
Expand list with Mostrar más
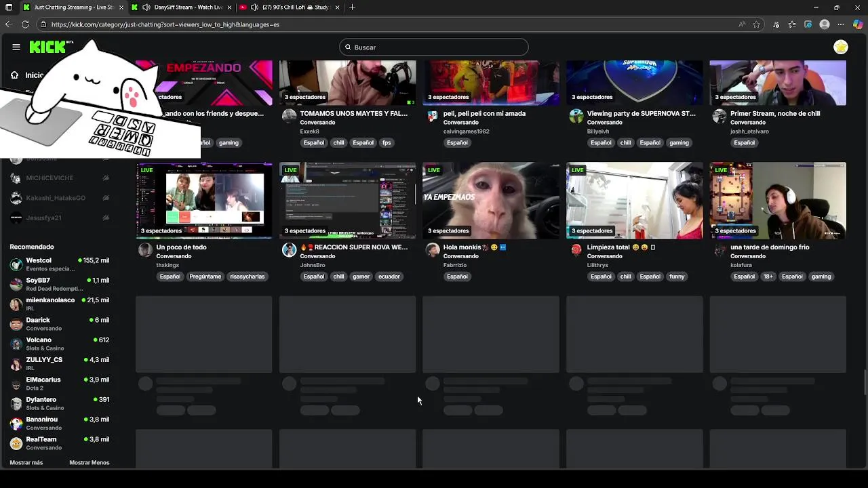[26, 463]
